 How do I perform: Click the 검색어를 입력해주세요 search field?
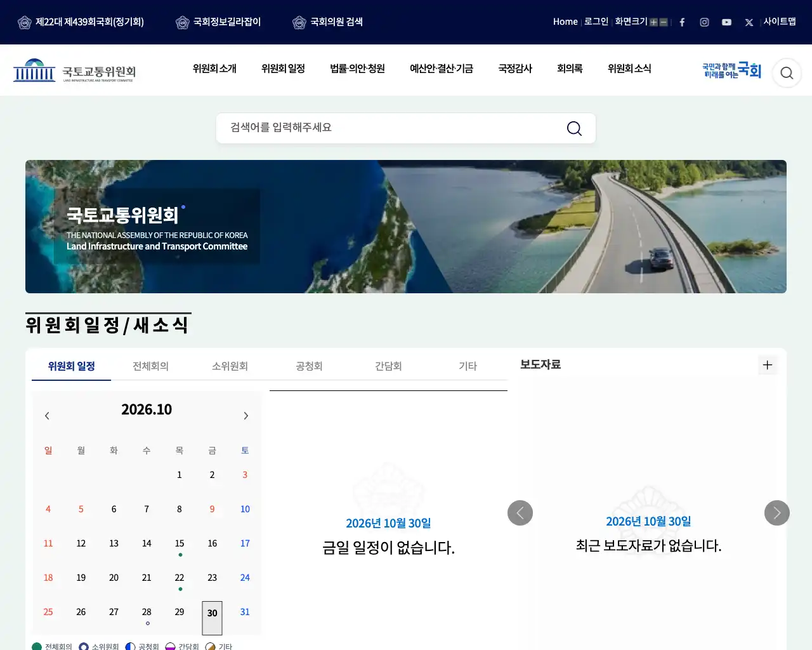tap(406, 128)
